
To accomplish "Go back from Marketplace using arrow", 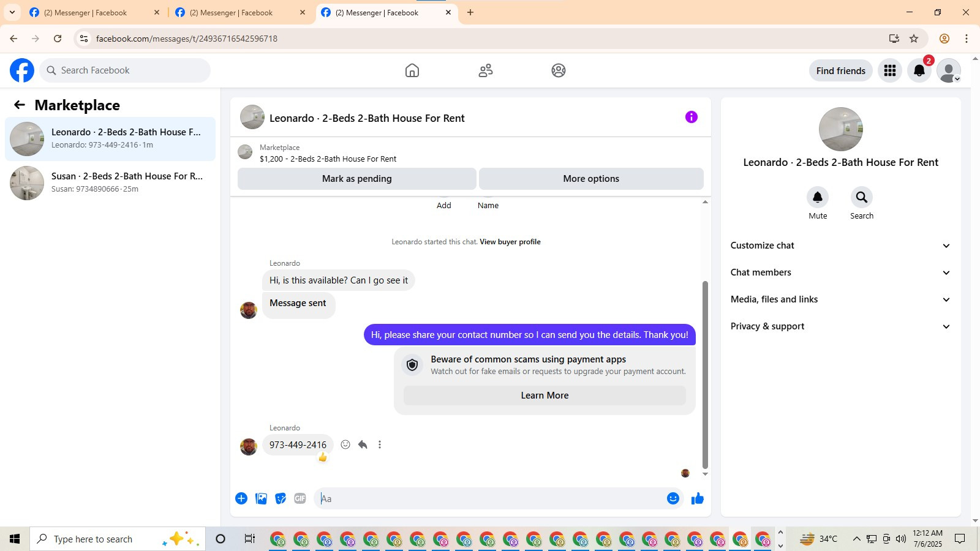I will point(20,105).
